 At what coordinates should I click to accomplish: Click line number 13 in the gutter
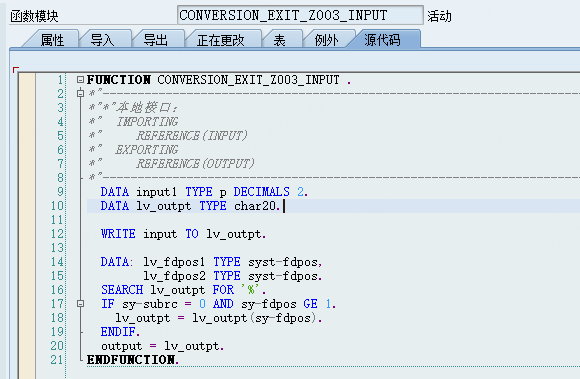coord(57,248)
